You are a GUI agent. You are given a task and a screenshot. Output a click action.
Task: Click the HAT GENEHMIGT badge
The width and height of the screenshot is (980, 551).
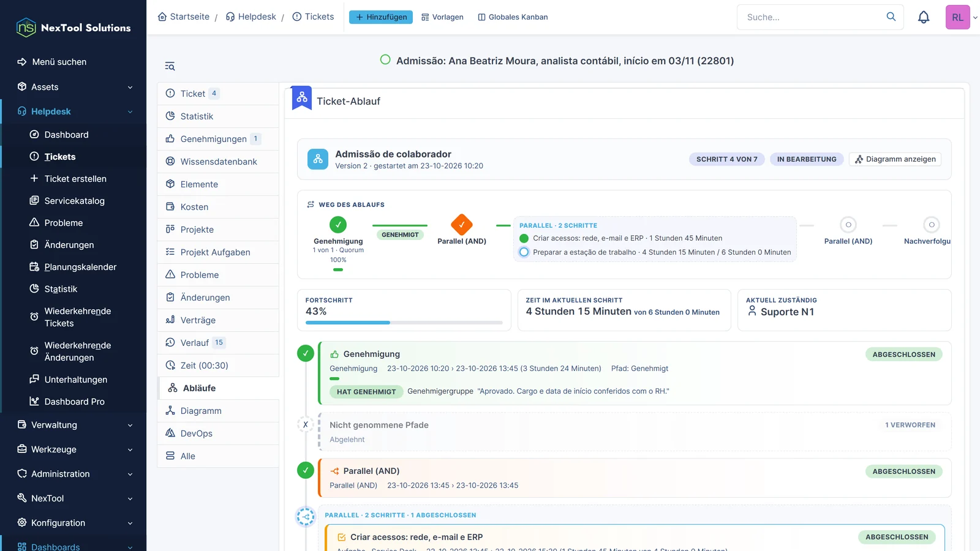tap(366, 392)
